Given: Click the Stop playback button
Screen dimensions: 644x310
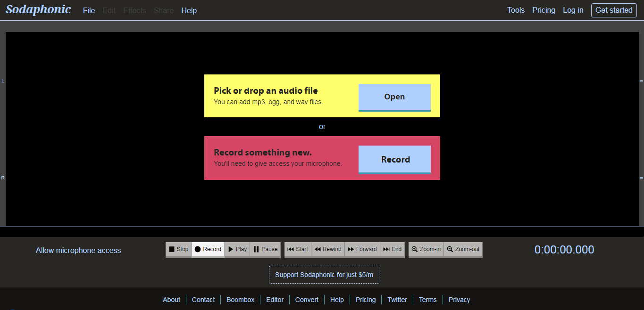Looking at the screenshot, I should [x=179, y=250].
